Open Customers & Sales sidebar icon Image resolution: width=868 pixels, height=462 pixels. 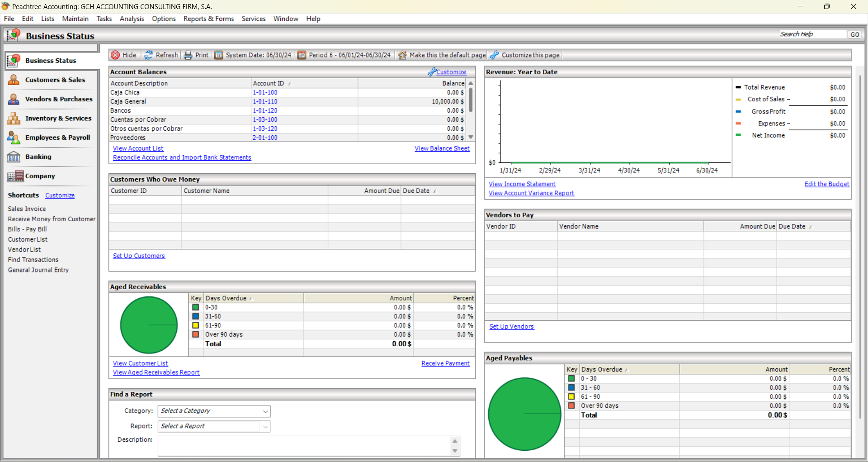coord(14,80)
